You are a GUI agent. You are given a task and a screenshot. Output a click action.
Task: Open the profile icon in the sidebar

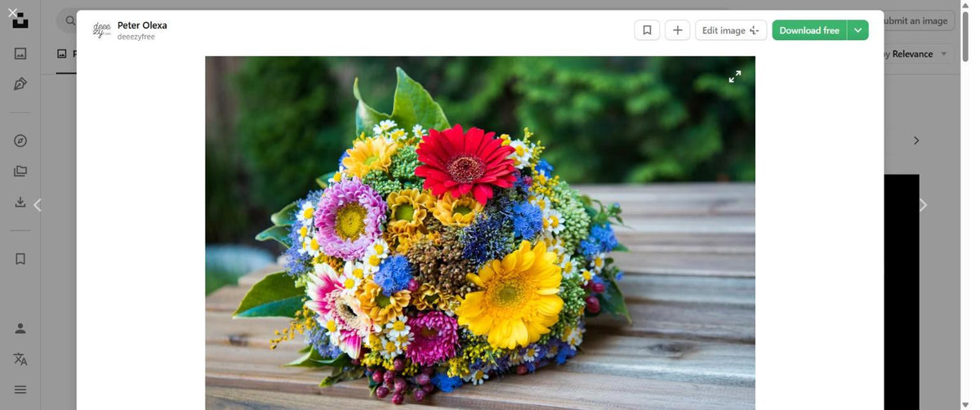(x=20, y=328)
